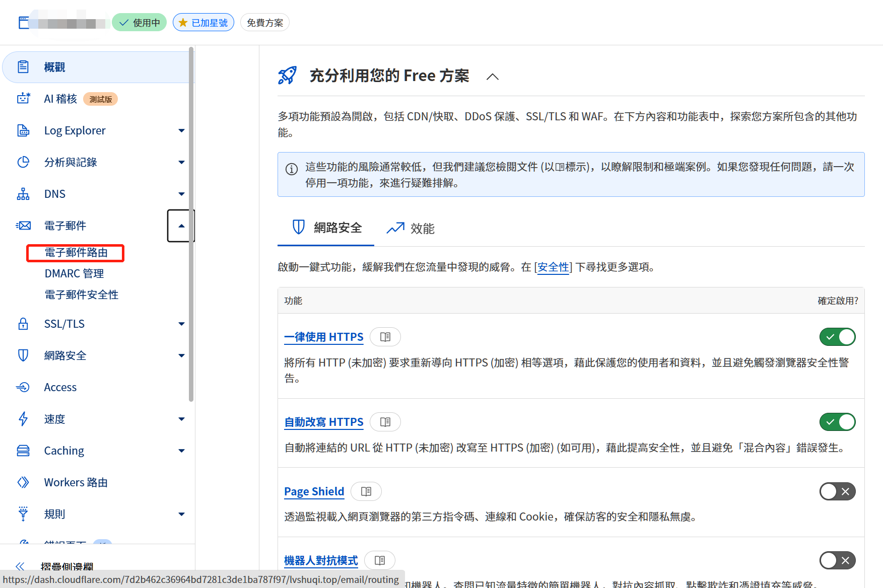Switch to the 效能 tab

411,229
